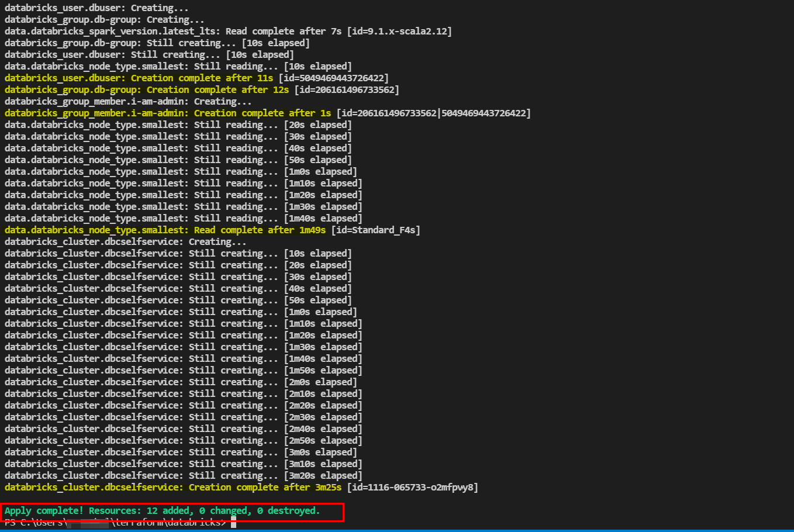794x532 pixels.
Task: Click dbcselfservice 'Still creating... [40s elapsed]' line
Action: point(178,289)
